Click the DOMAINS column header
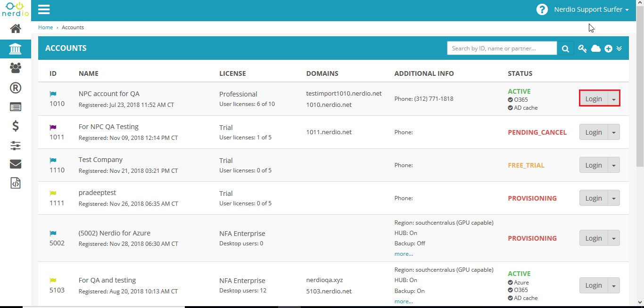 pos(322,73)
